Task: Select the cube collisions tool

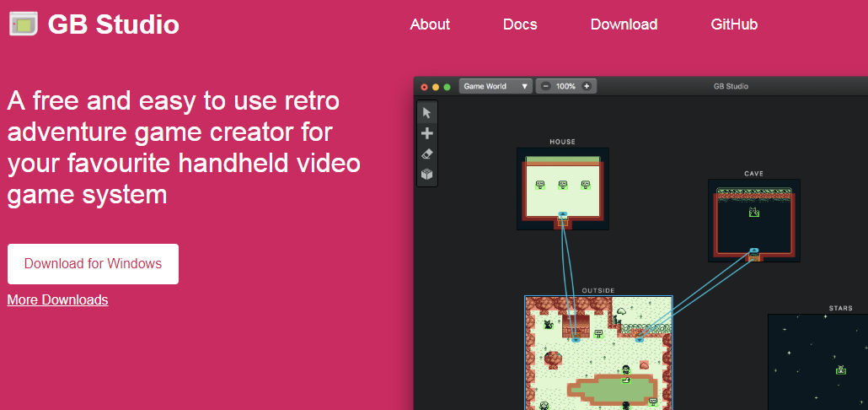Action: (x=426, y=175)
